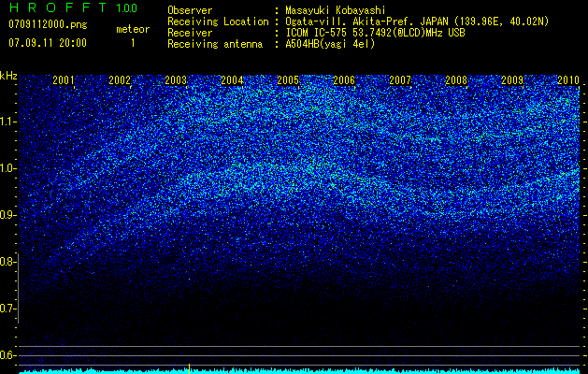Click the 2005 time marker
This screenshot has width=588, height=374.
288,80
